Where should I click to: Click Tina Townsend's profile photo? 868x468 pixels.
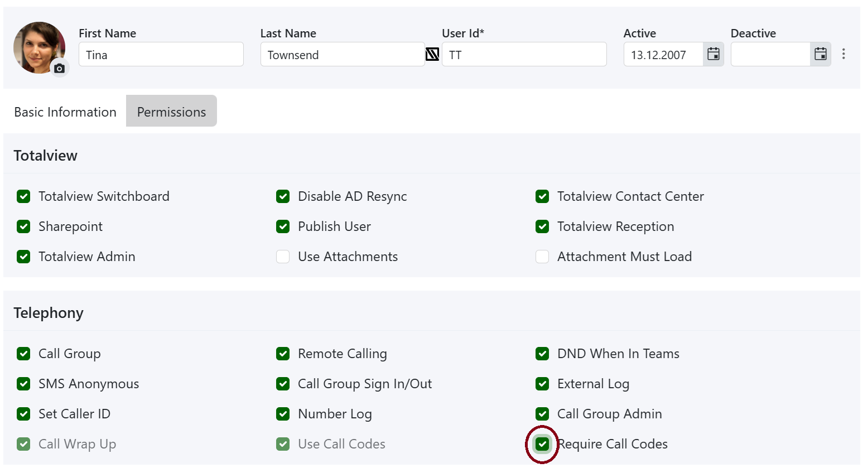[39, 48]
